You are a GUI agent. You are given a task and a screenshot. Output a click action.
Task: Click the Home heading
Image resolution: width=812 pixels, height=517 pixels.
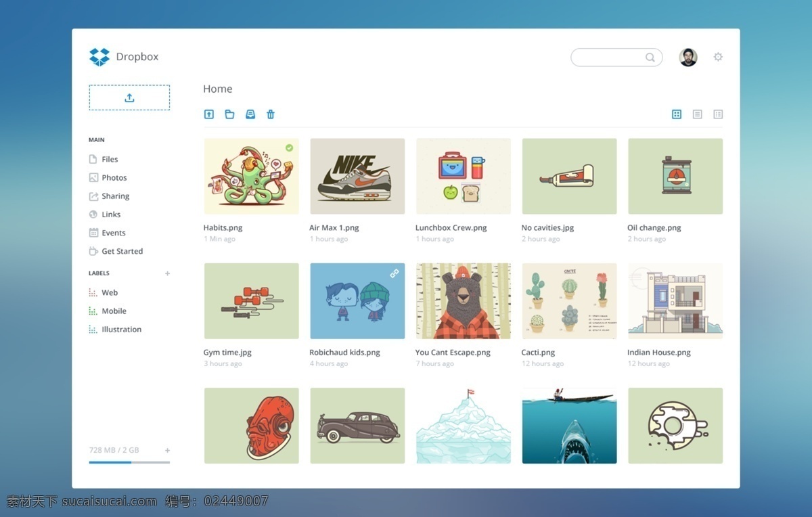pyautogui.click(x=218, y=89)
